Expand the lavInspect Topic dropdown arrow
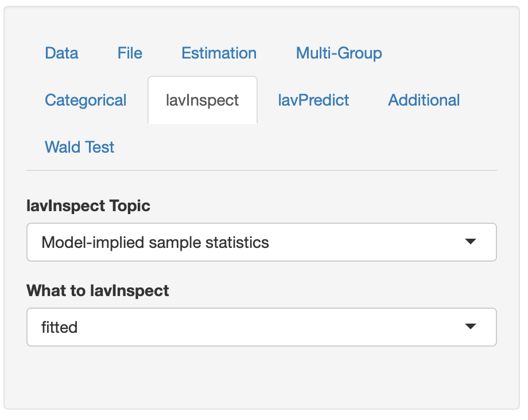528x420 pixels. pos(471,242)
